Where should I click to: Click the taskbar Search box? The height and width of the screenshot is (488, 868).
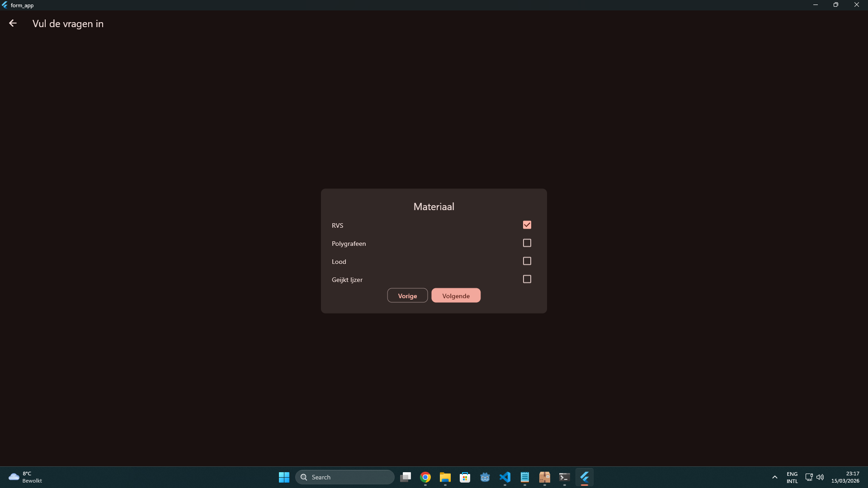344,477
